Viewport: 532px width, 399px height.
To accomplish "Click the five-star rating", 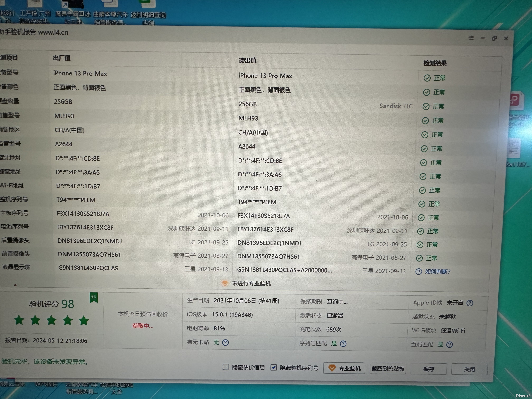I will [51, 320].
